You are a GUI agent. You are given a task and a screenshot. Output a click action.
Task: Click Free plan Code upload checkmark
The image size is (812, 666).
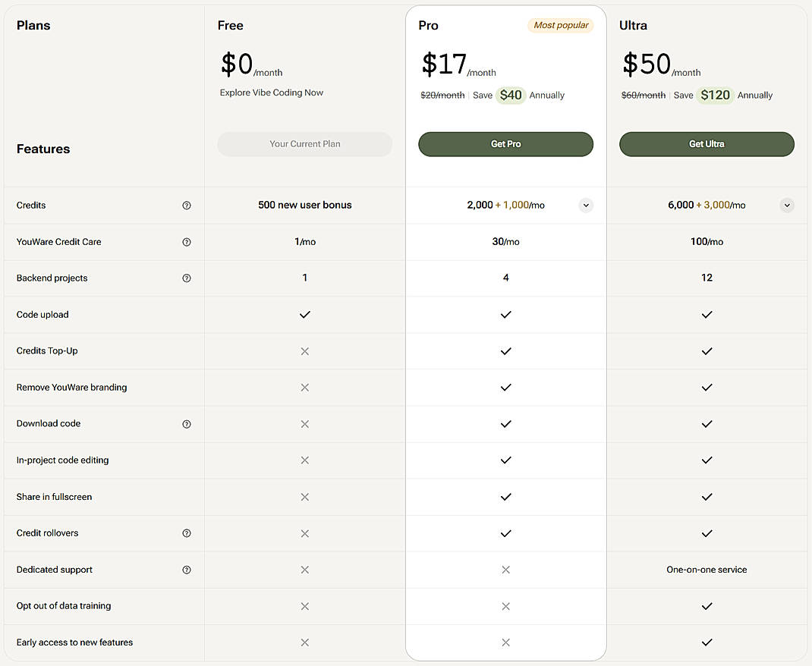click(305, 315)
